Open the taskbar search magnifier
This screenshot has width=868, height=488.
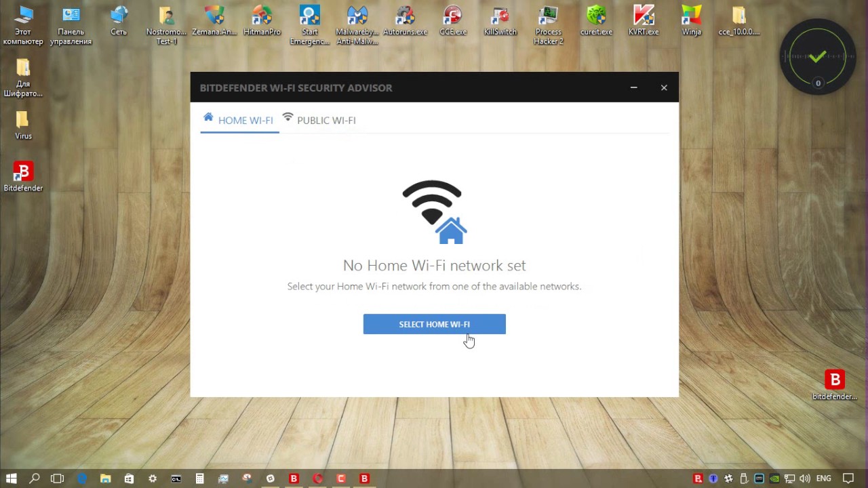pyautogui.click(x=35, y=479)
